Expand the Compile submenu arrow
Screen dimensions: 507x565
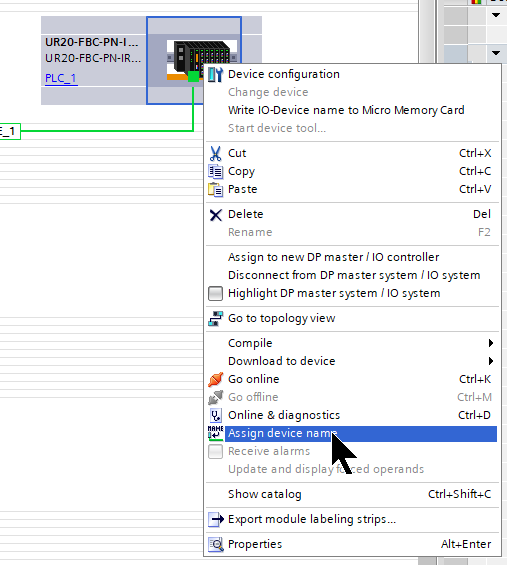coord(491,343)
